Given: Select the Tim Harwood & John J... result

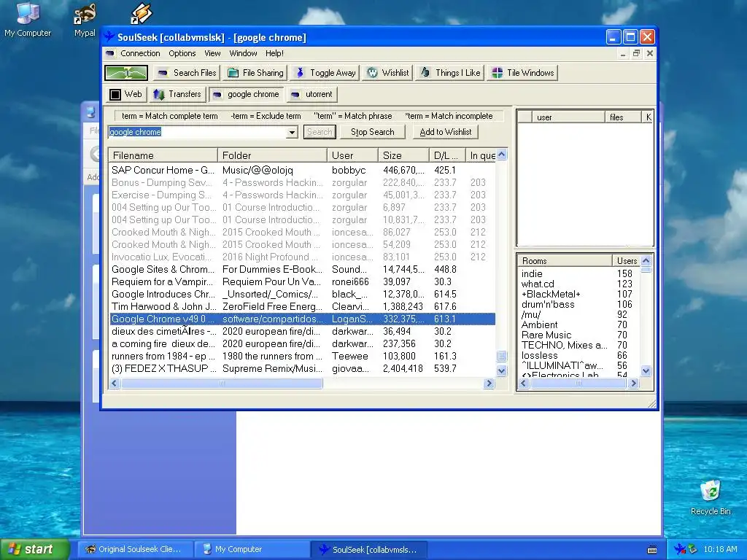Looking at the screenshot, I should click(x=303, y=306).
